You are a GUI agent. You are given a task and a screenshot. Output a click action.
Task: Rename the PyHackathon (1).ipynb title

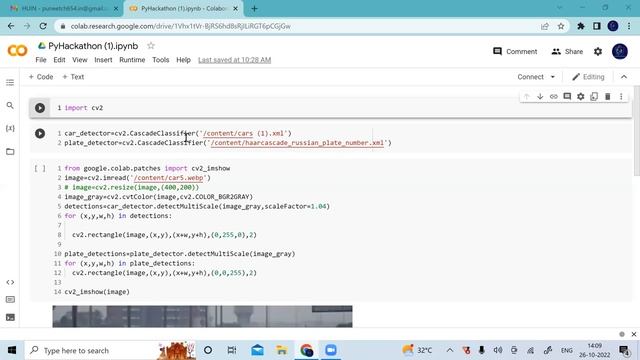(93, 46)
